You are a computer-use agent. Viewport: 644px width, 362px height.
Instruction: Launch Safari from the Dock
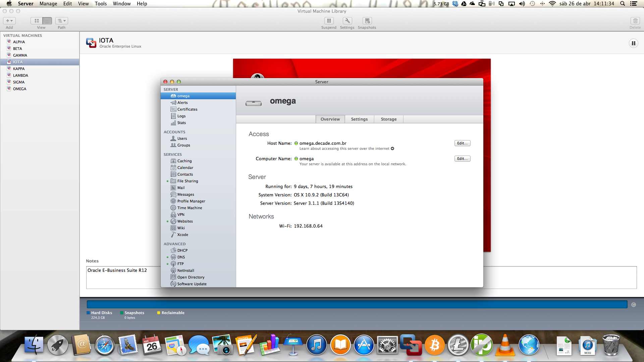click(105, 345)
